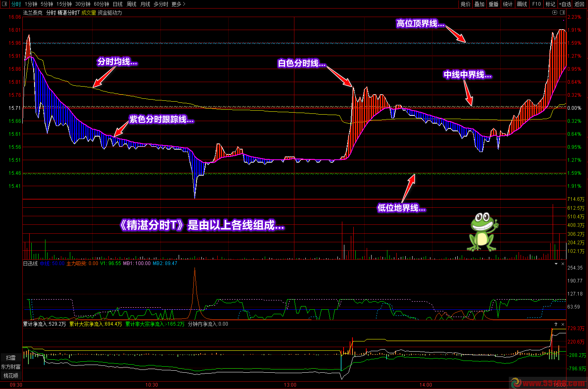This screenshot has height=389, width=588.
Task: Open help for the net inflow panel
Action: 556,324
